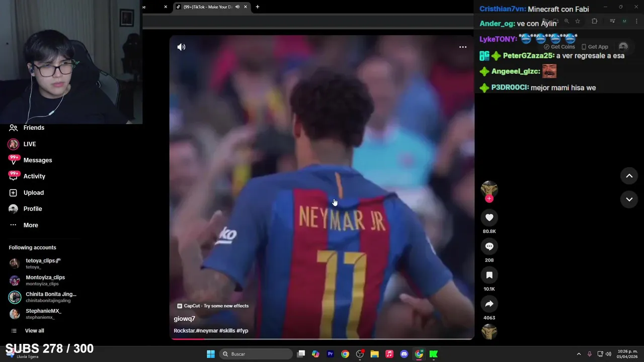Open Discord from the taskbar
This screenshot has height=362, width=644.
(x=404, y=354)
